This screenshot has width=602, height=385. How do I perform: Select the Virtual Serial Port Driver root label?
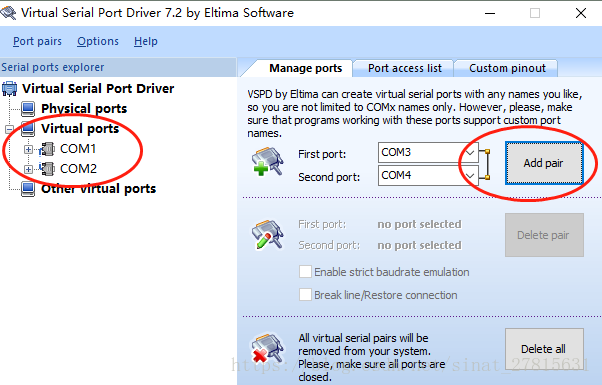coord(98,89)
